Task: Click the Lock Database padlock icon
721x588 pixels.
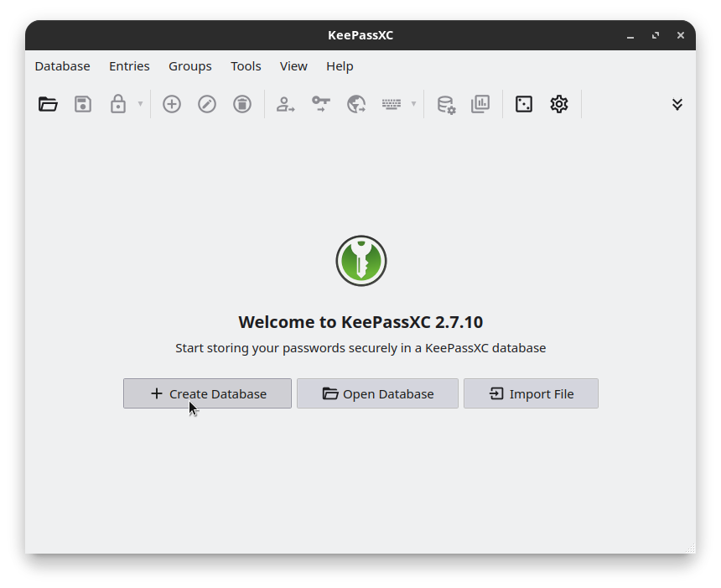Action: click(117, 104)
